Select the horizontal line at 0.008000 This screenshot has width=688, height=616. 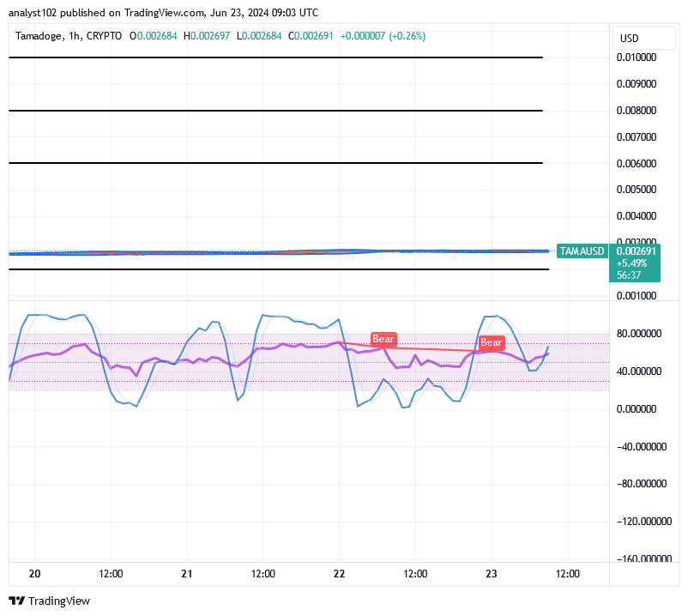tap(275, 111)
